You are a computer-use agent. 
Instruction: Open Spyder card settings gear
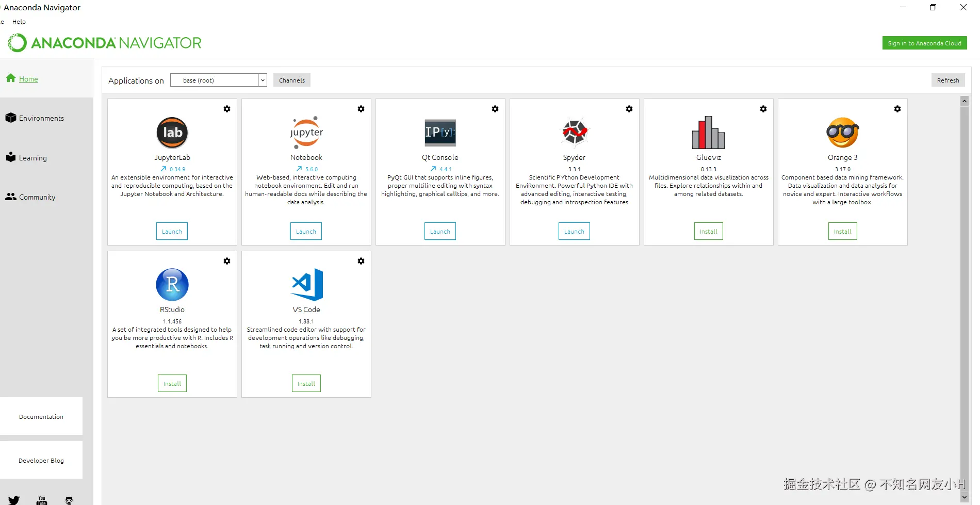coord(629,109)
